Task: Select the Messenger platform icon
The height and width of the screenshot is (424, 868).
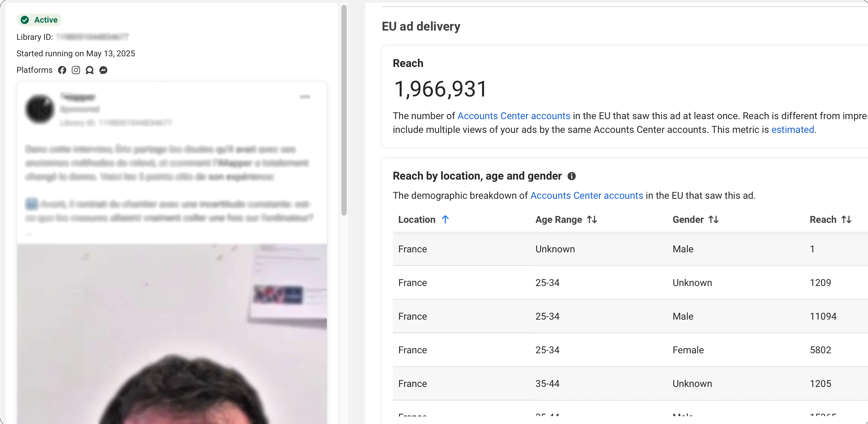Action: pyautogui.click(x=103, y=70)
